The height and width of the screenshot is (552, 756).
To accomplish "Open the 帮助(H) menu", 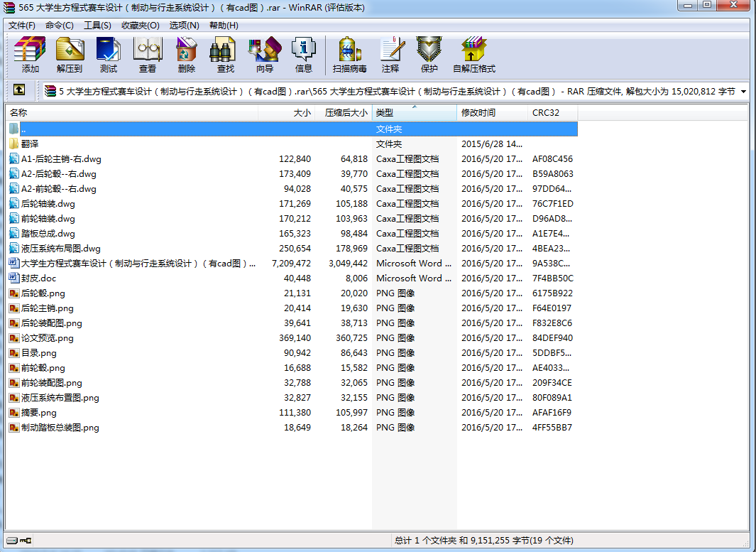I will pyautogui.click(x=224, y=25).
